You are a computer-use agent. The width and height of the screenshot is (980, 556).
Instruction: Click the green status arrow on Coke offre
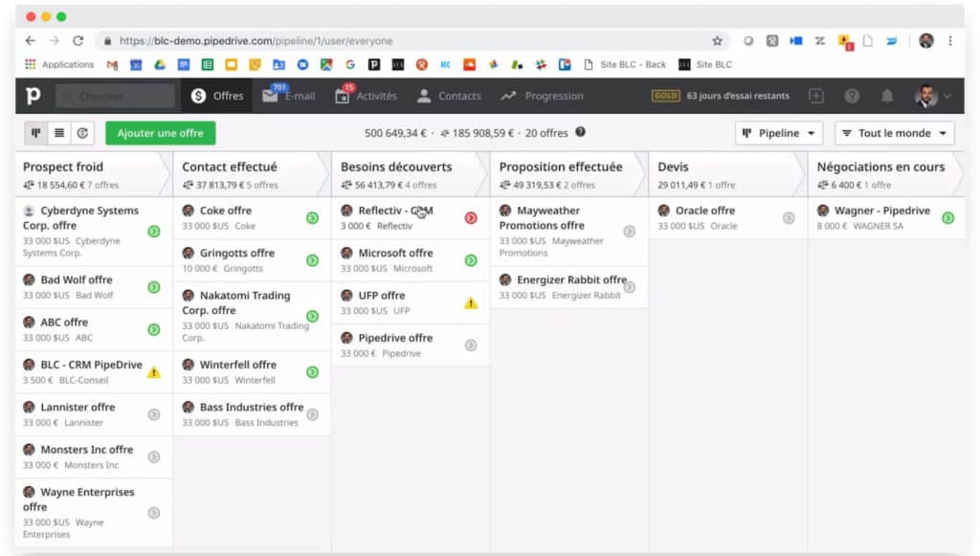tap(311, 217)
